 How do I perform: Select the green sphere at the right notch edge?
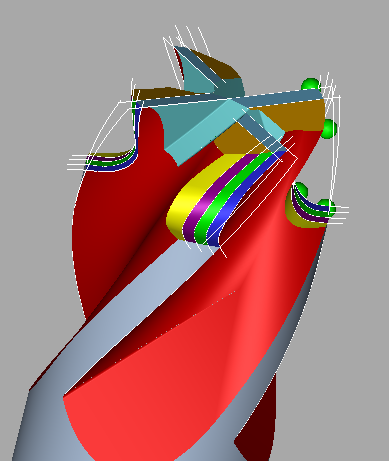[327, 207]
